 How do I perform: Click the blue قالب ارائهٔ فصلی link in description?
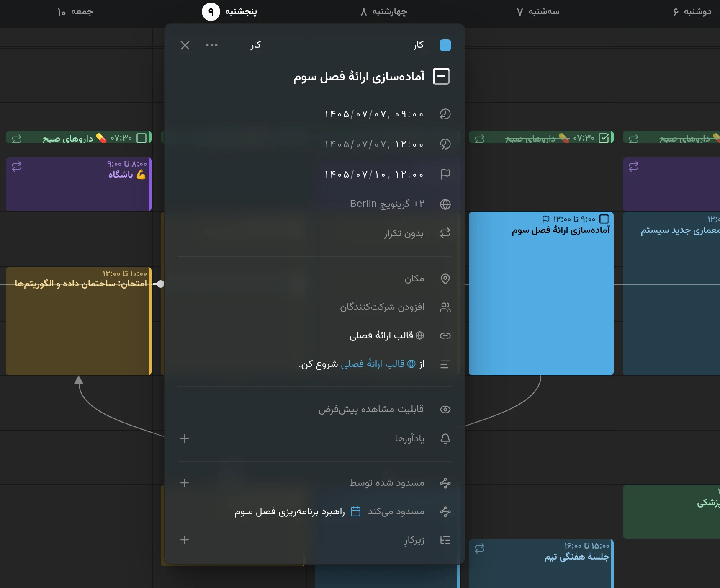tap(378, 364)
